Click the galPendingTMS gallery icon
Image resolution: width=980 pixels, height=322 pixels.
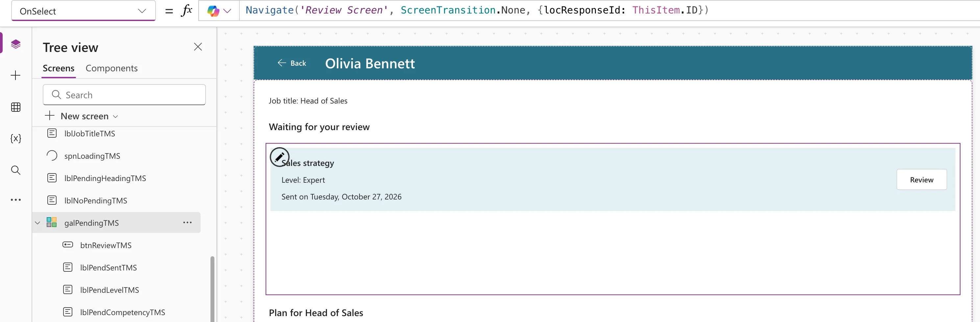(52, 222)
